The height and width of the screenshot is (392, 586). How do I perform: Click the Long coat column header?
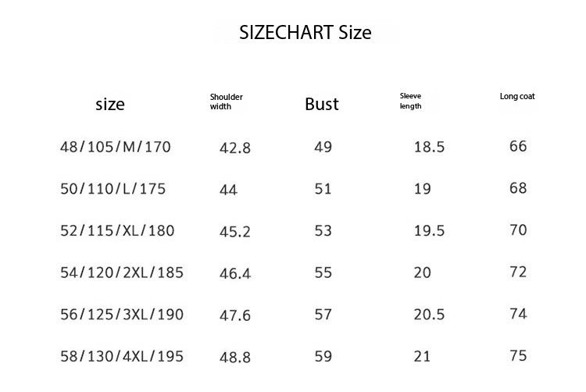click(x=517, y=97)
